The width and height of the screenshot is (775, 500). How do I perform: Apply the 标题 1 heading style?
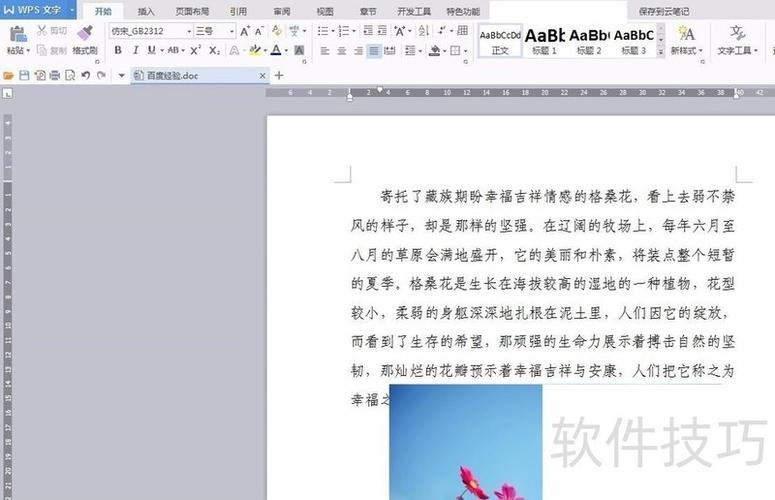click(x=545, y=41)
